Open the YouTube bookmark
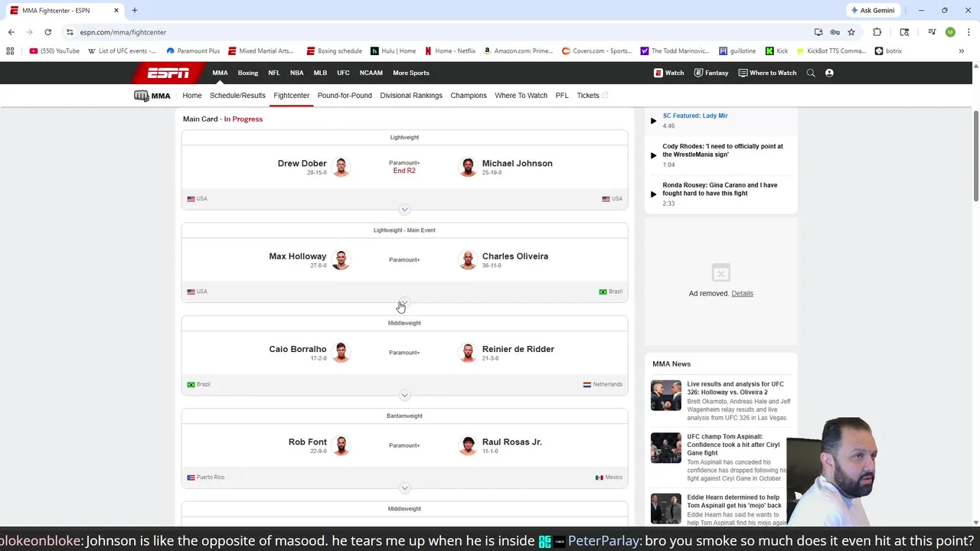This screenshot has height=551, width=980. [x=54, y=51]
